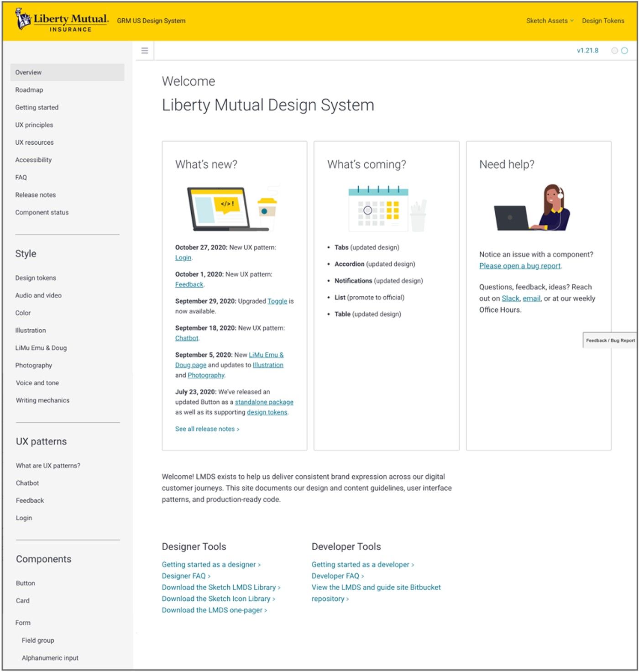Image resolution: width=639 pixels, height=672 pixels.
Task: Open Alphanumeric input under Form
Action: [x=50, y=658]
